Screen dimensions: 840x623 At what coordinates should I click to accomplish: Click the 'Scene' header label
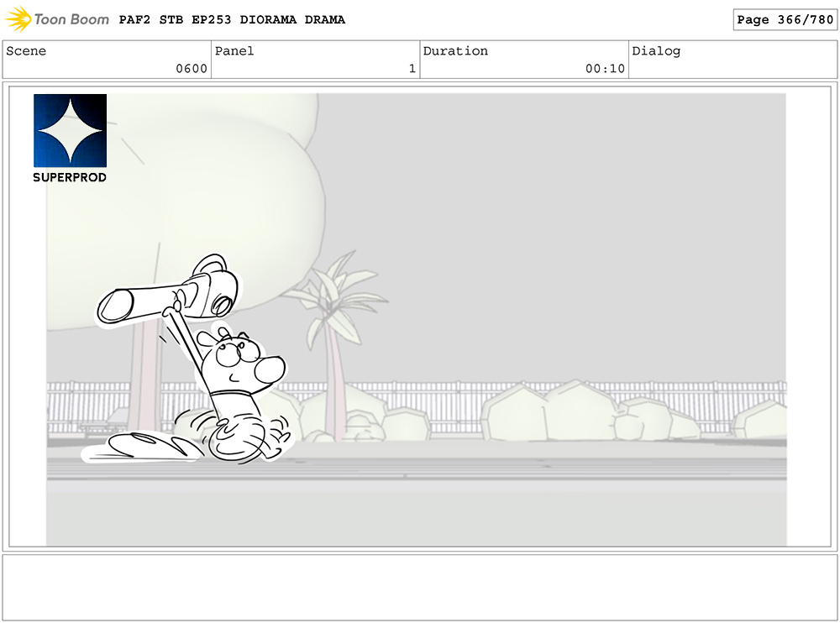(x=26, y=51)
